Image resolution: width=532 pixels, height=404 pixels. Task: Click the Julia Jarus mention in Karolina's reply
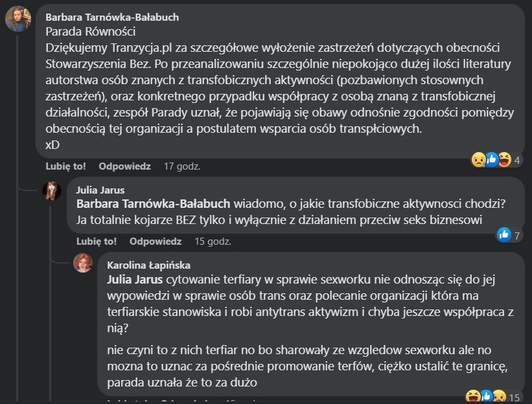click(135, 280)
